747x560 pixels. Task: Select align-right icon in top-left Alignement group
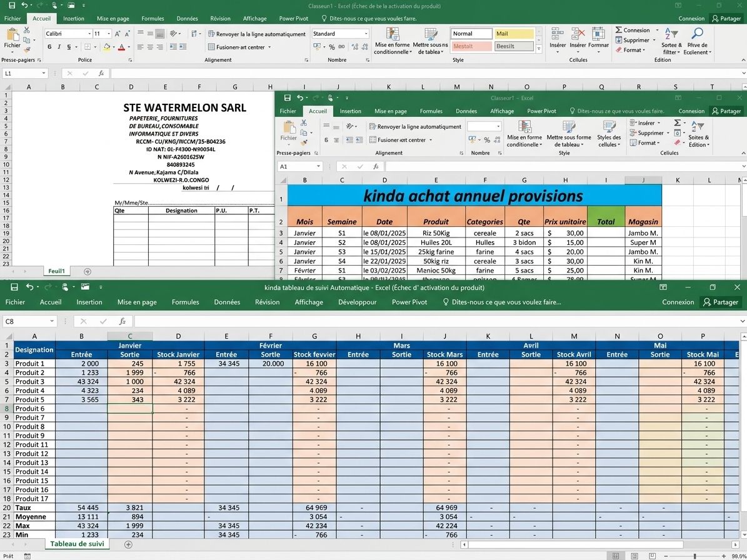159,47
